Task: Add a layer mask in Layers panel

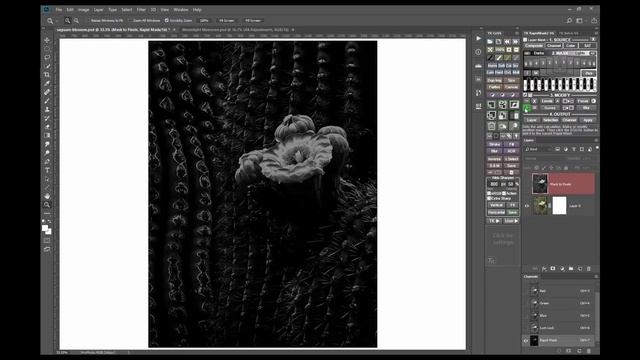Action: click(553, 269)
